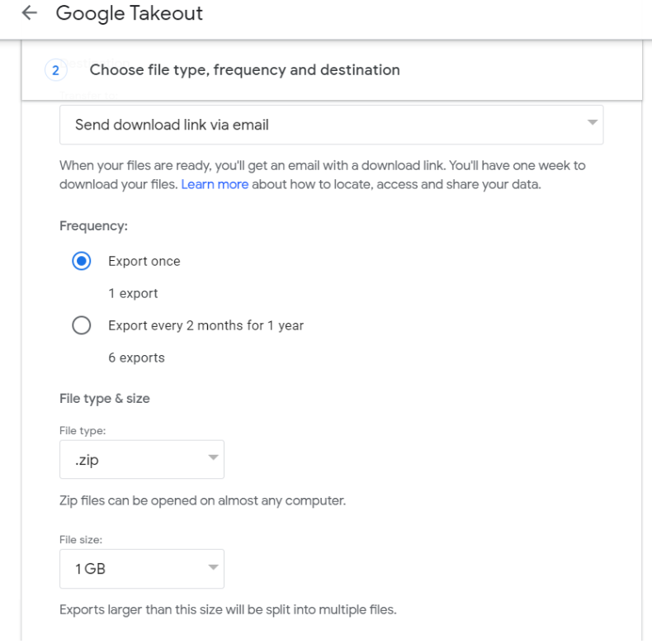652x644 pixels.
Task: Click the File type & size heading
Action: 105,399
